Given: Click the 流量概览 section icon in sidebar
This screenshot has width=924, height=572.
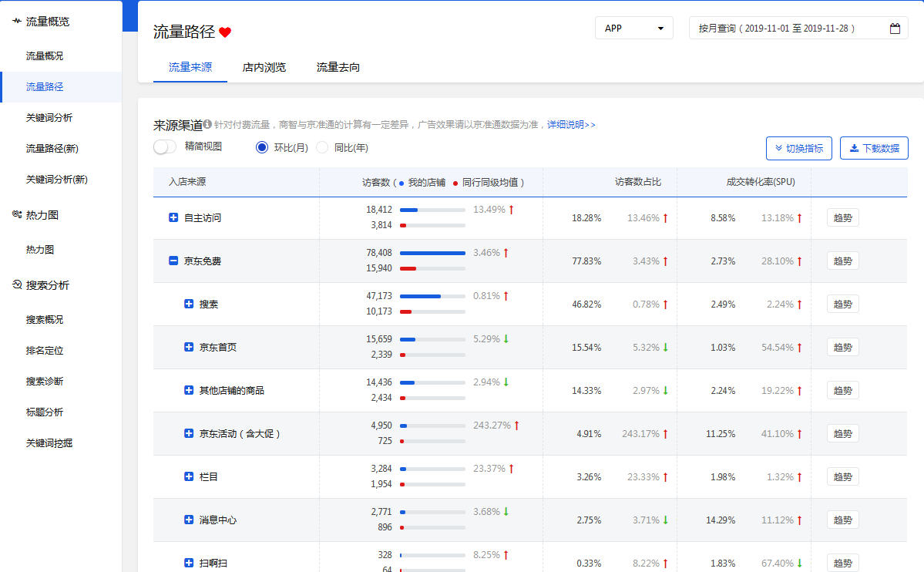Looking at the screenshot, I should tap(16, 22).
